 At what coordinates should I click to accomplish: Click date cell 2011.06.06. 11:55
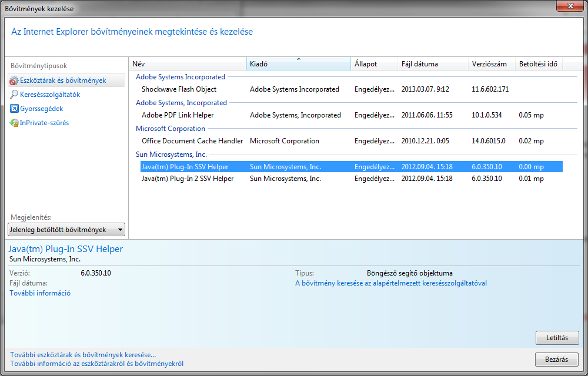click(x=427, y=115)
